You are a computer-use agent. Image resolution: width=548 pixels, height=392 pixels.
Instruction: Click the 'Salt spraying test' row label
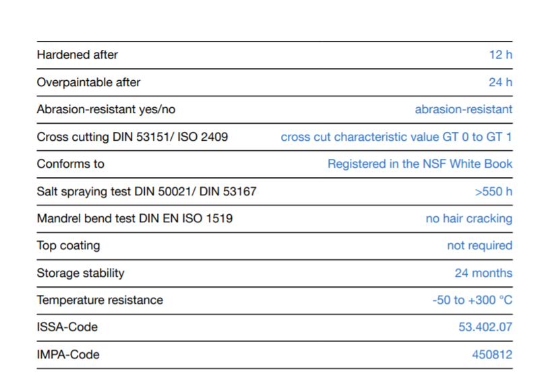pos(146,191)
